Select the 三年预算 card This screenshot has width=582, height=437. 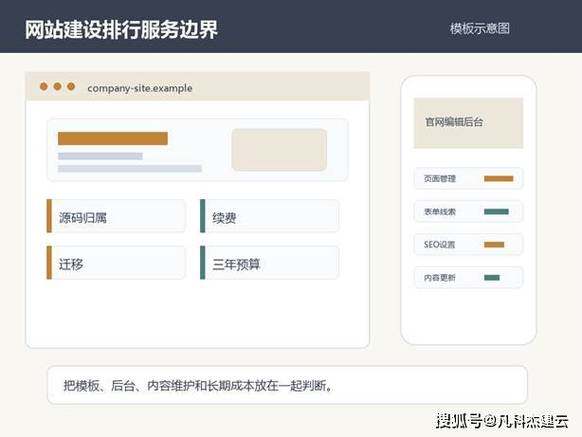pyautogui.click(x=269, y=262)
